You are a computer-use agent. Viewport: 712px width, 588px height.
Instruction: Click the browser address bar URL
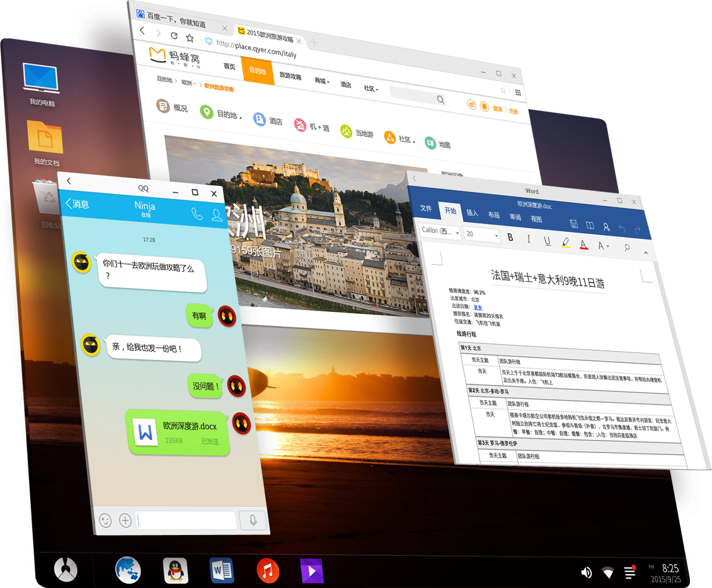[256, 49]
